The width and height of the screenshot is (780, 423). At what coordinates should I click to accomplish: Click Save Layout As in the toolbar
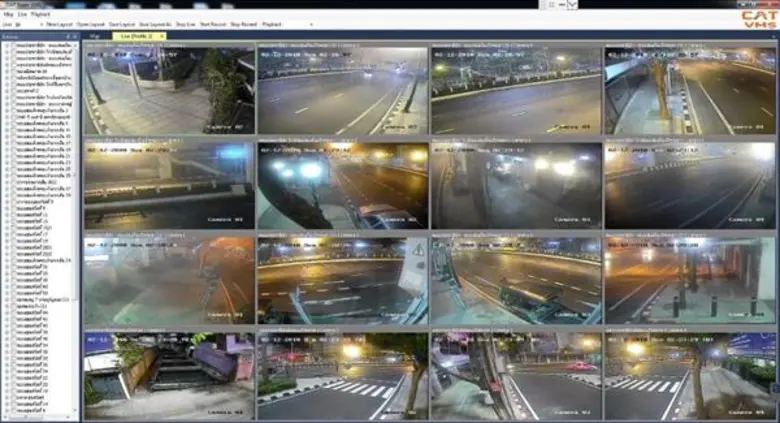(154, 24)
